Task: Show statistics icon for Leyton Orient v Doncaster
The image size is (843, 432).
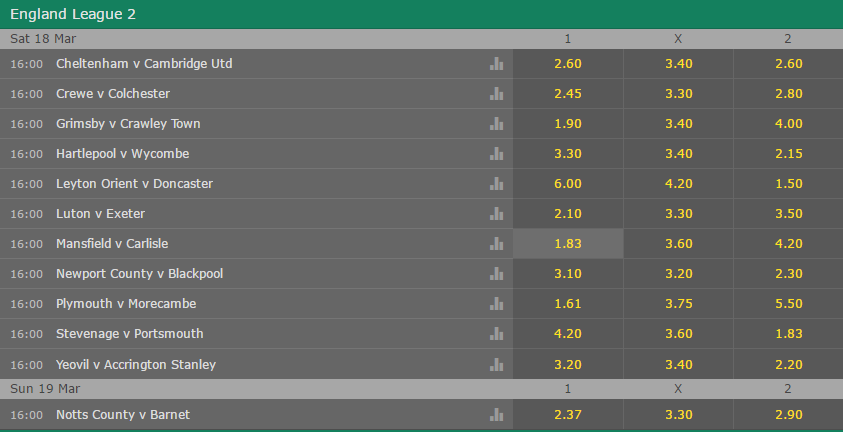Action: (496, 184)
